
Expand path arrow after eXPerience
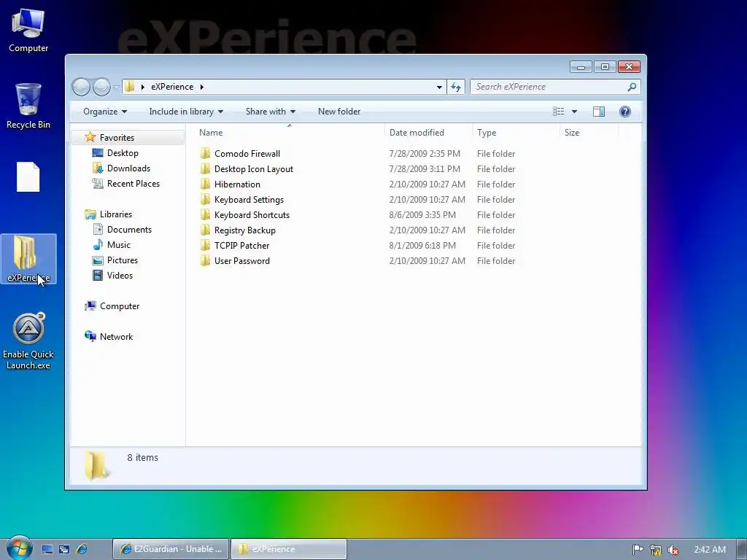202,87
